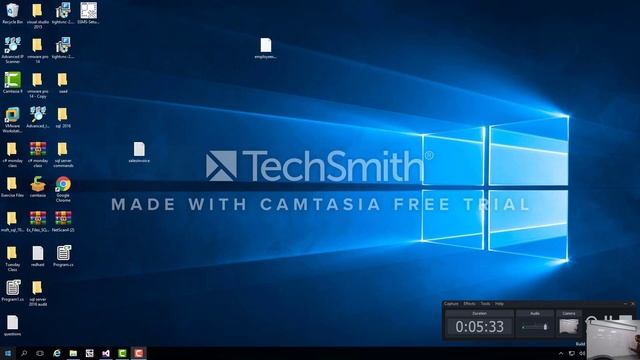Open File Explorer from the taskbar
Screen dimensions: 640x360
pos(73,353)
